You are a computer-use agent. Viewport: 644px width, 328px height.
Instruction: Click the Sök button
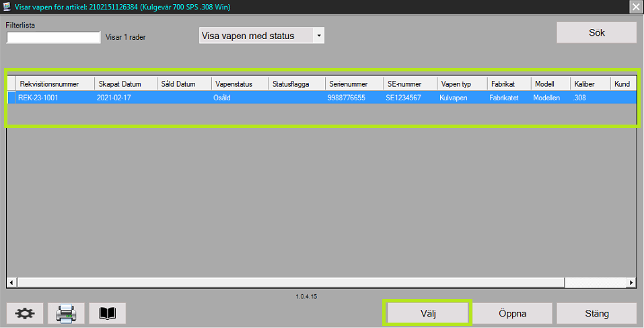(596, 32)
